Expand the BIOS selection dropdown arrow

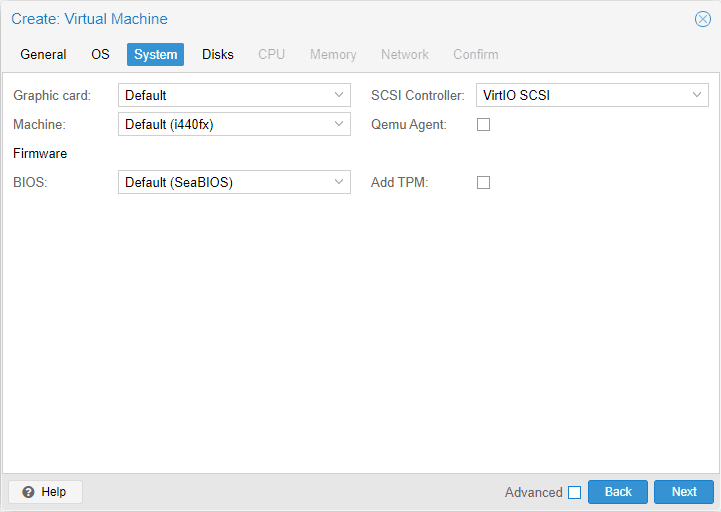pyautogui.click(x=339, y=183)
